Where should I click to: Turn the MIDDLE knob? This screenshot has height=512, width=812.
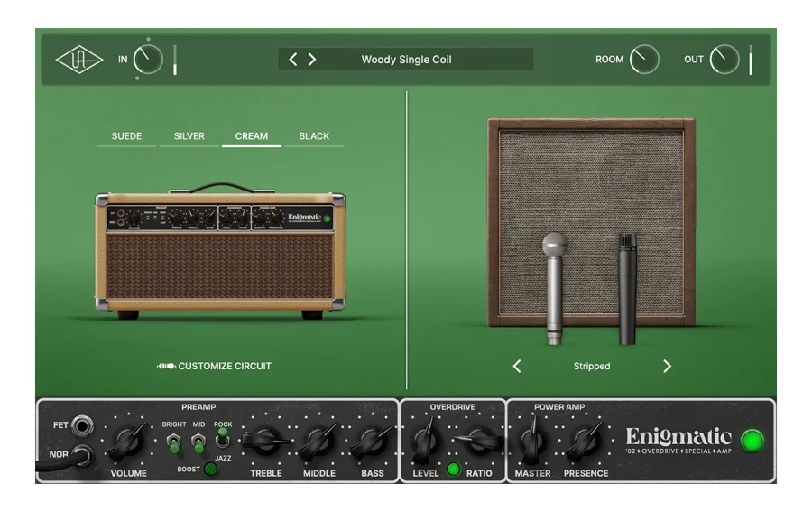319,442
